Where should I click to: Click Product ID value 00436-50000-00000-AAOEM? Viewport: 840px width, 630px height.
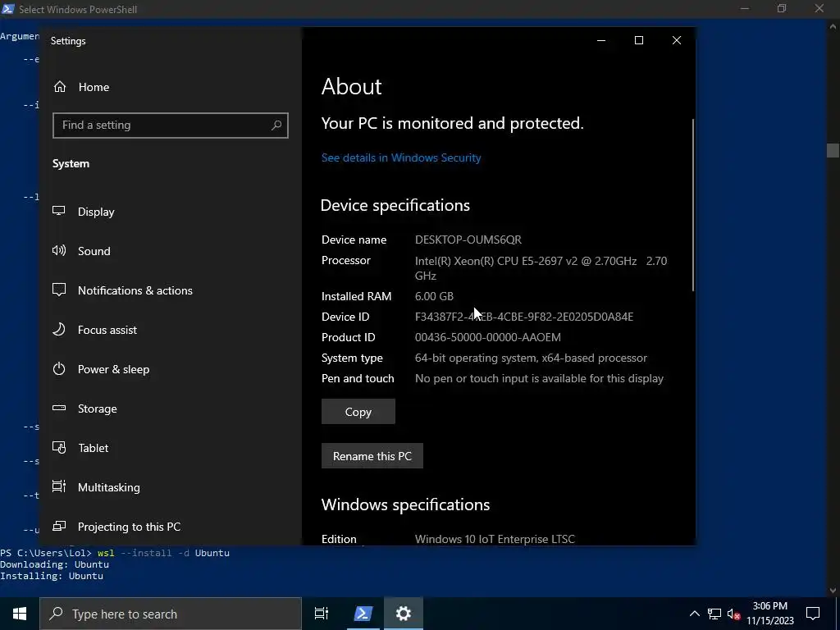click(x=488, y=337)
